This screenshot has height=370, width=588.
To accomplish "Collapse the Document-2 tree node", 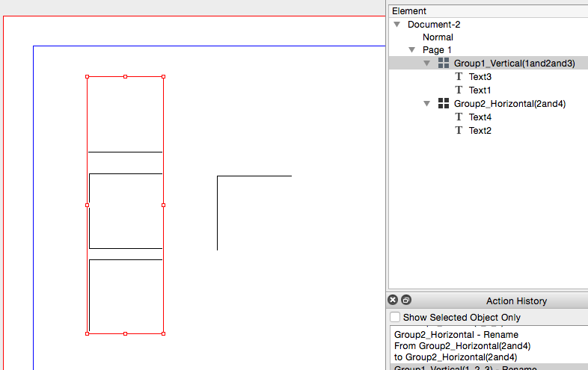I will pos(397,25).
